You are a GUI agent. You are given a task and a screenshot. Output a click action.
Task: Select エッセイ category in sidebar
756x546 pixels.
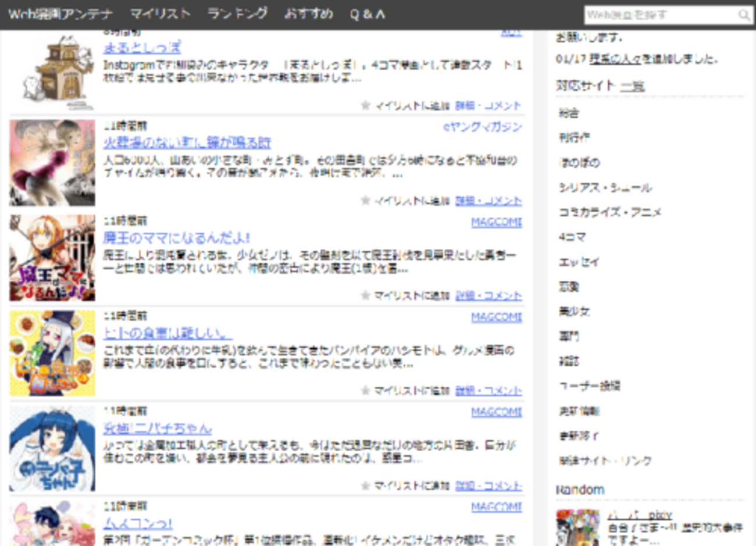[579, 262]
